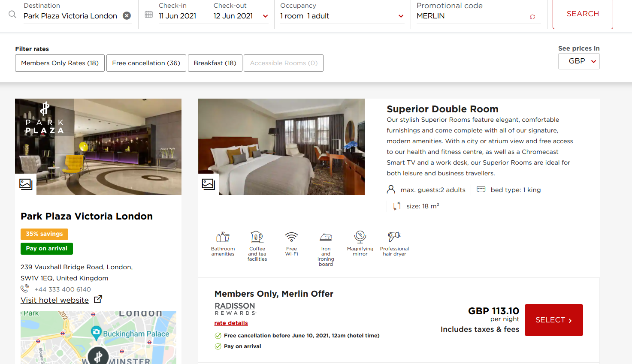Toggle the Breakfast filter
The width and height of the screenshot is (632, 364).
(215, 63)
